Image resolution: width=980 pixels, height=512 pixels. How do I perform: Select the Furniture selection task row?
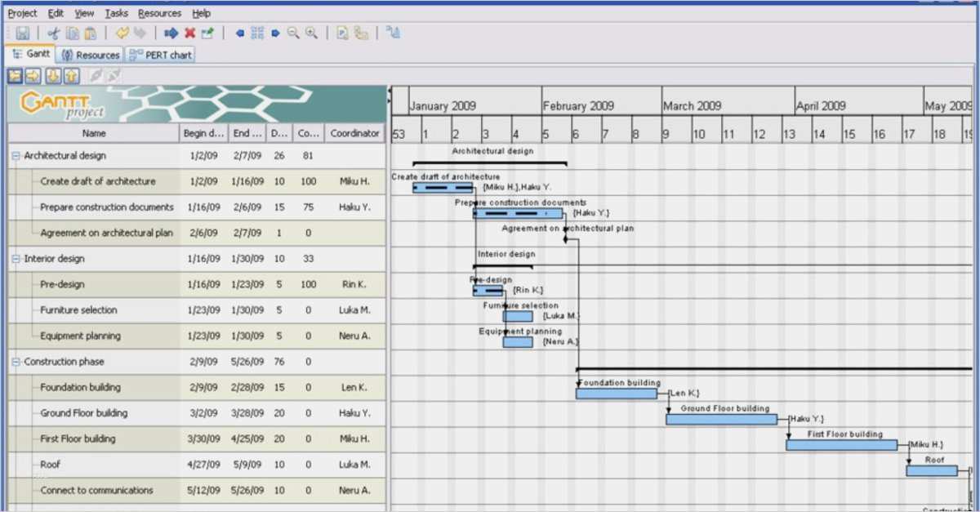click(x=78, y=310)
